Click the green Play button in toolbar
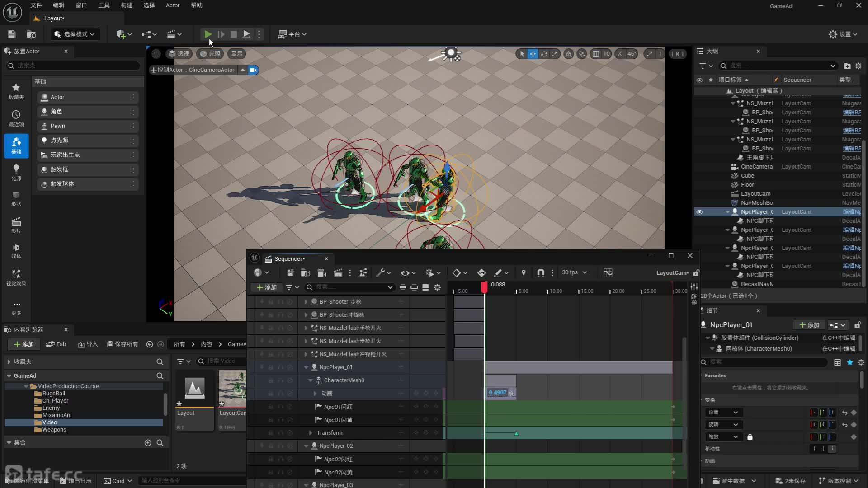Screen dimensions: 868x488 [208, 34]
